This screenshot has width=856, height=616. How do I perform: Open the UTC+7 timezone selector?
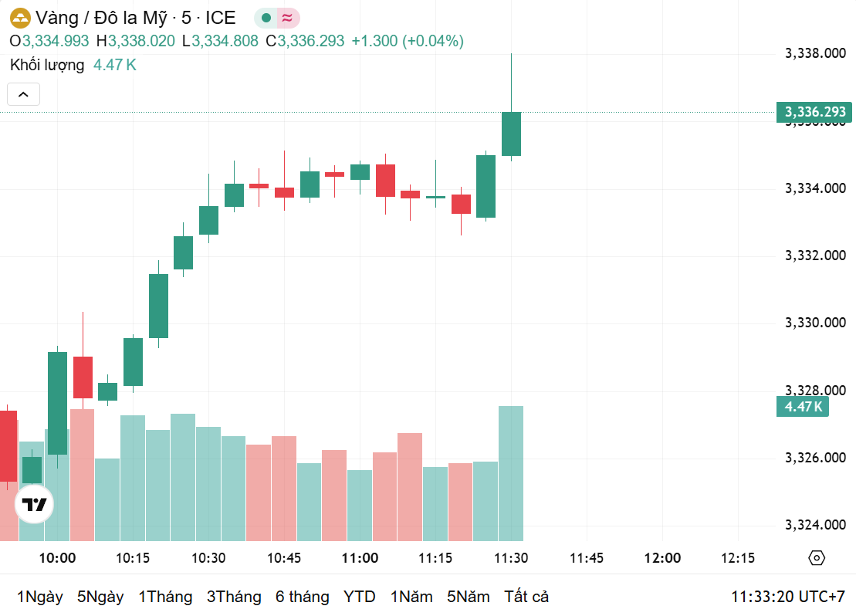788,597
